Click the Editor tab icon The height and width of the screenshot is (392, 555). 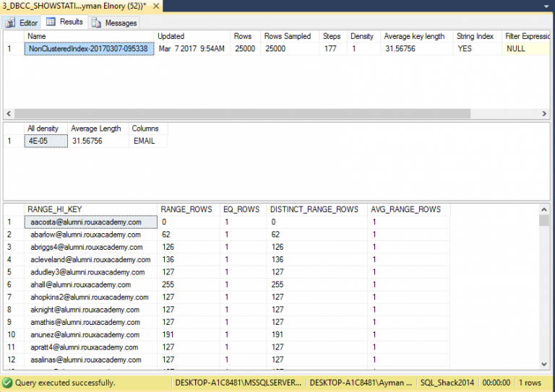[10, 22]
